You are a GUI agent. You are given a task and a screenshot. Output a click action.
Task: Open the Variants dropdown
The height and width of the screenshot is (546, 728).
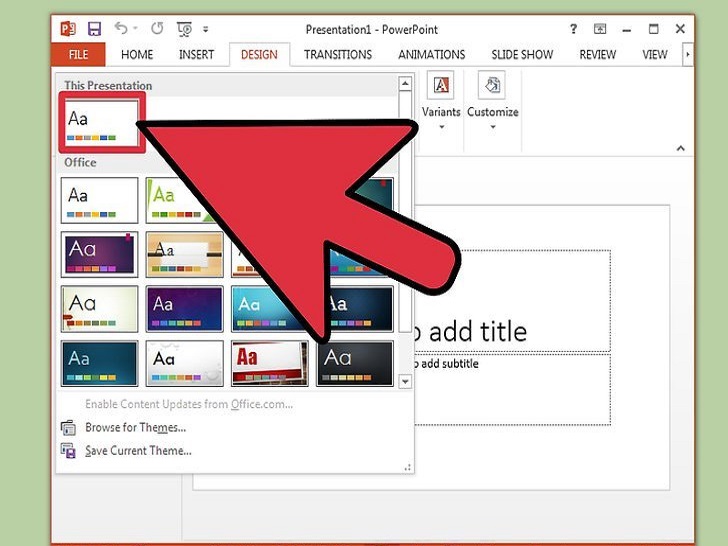[x=441, y=100]
